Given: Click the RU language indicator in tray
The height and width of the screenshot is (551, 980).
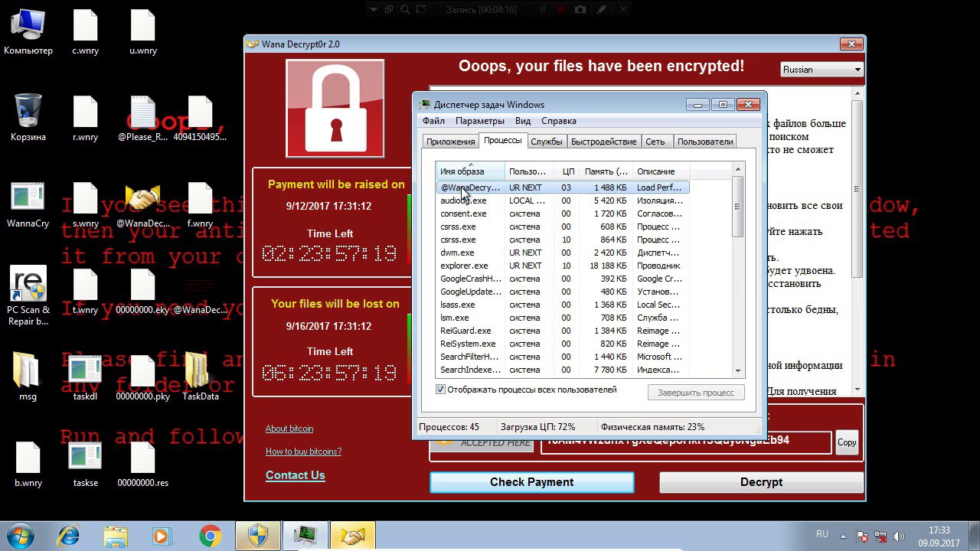Looking at the screenshot, I should pyautogui.click(x=822, y=534).
